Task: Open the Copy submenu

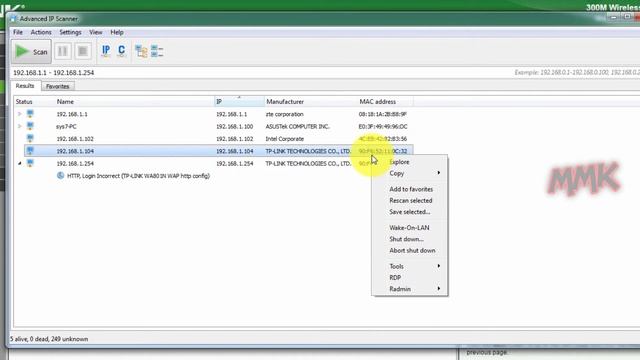Action: coord(410,173)
